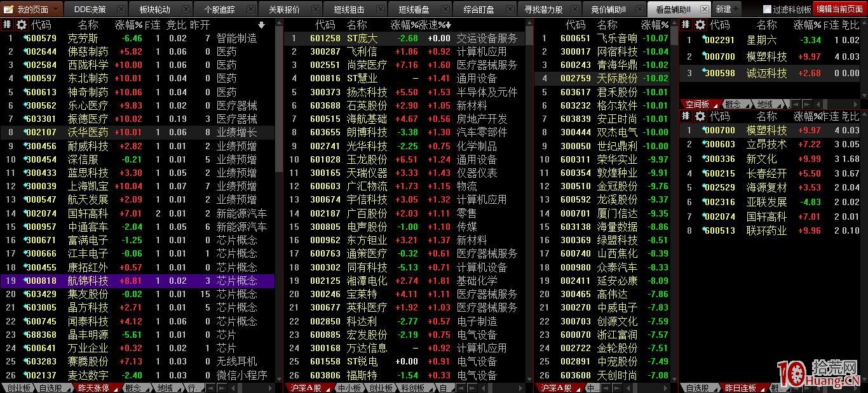This screenshot has width=868, height=393.
Task: Click the gear icon in the top-right panel header
Action: pyautogui.click(x=700, y=25)
